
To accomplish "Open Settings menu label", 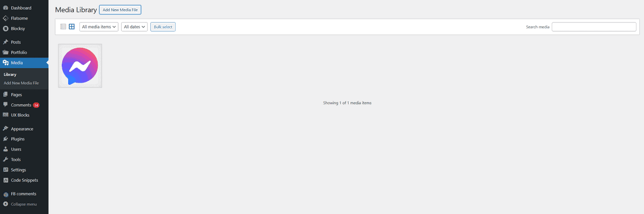I will tap(18, 170).
